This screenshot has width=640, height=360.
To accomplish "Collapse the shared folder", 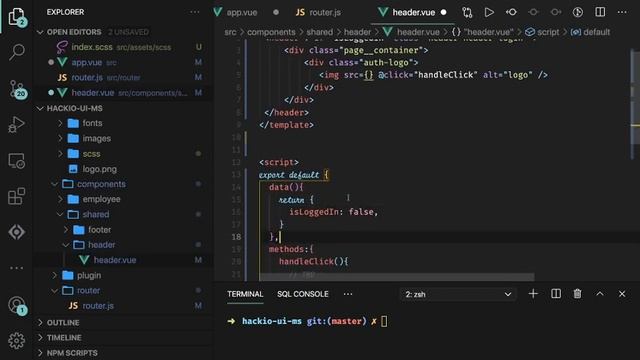I will tap(60, 214).
